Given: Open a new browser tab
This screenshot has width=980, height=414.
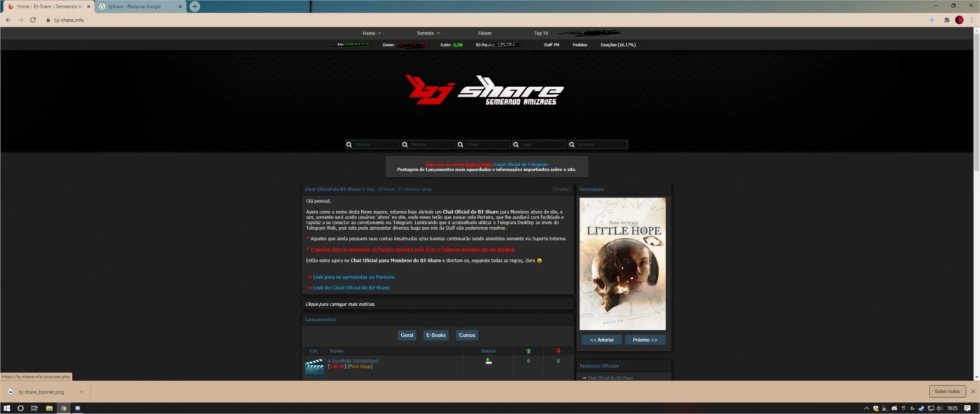Looking at the screenshot, I should coord(195,6).
